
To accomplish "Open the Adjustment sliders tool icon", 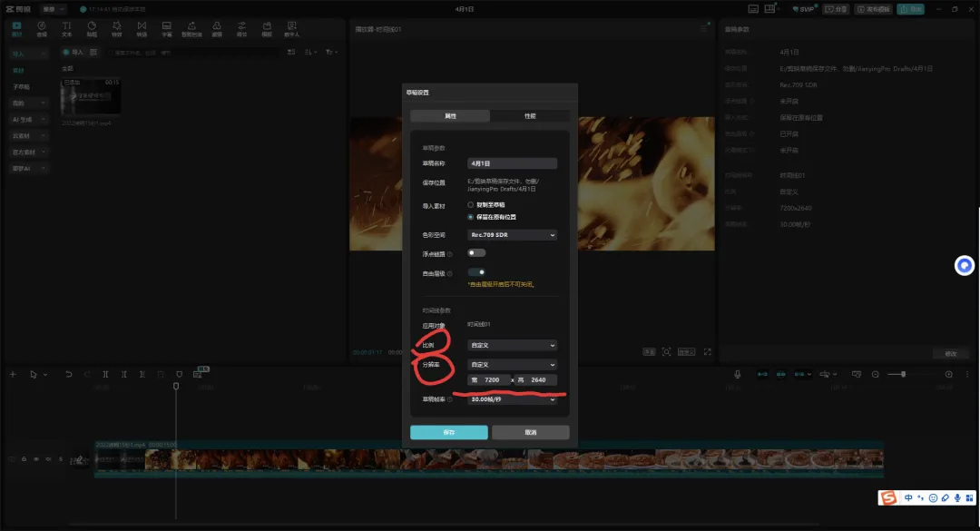I will (x=242, y=29).
